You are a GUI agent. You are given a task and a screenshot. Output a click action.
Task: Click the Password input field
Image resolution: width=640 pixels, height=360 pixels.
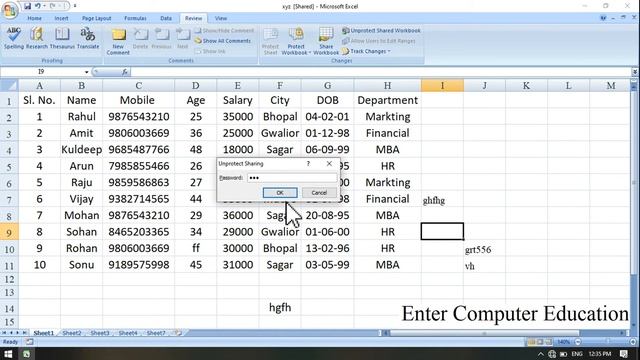point(292,178)
